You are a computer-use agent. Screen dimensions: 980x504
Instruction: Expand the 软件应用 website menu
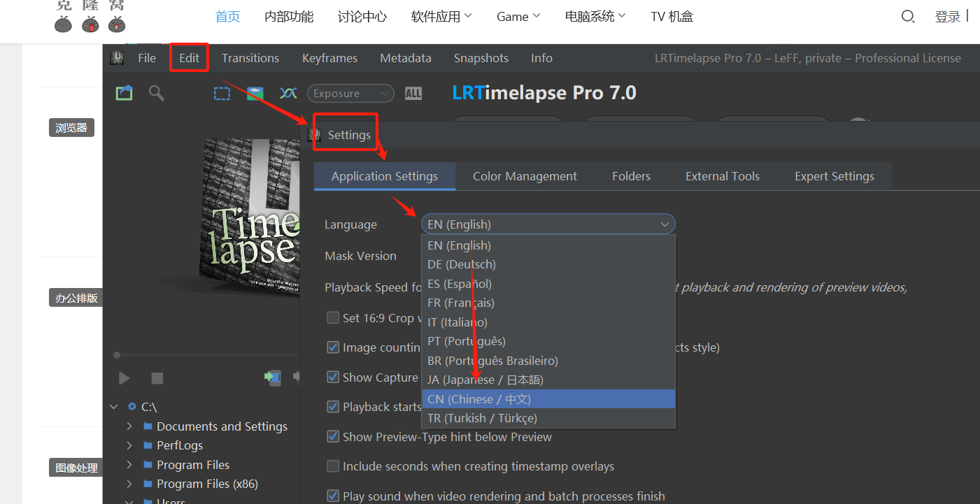tap(441, 16)
